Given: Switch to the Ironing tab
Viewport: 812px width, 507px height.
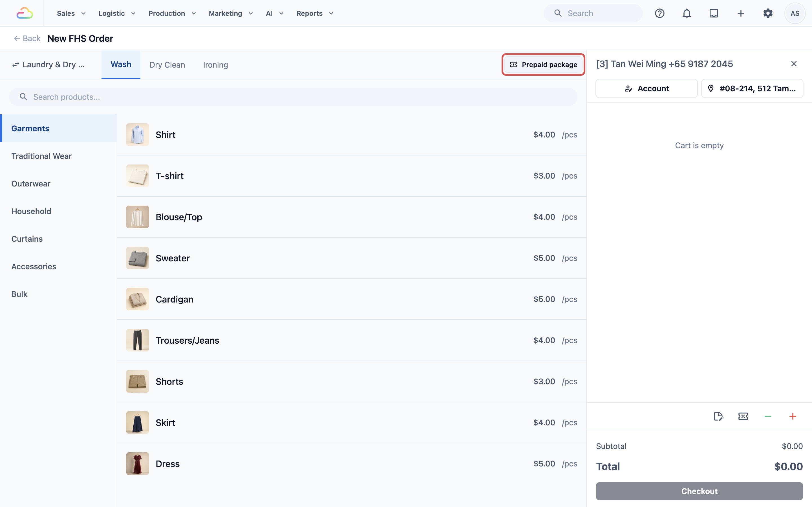Looking at the screenshot, I should pyautogui.click(x=215, y=65).
